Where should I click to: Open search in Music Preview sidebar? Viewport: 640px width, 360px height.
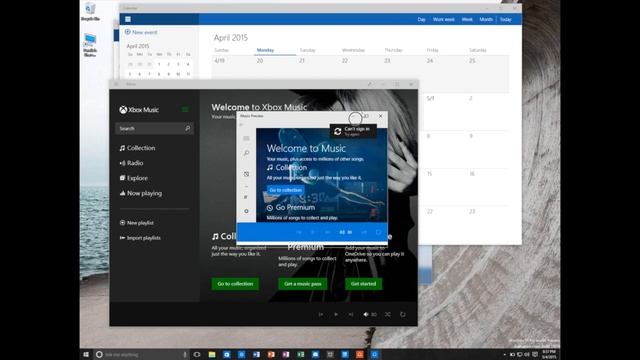pyautogui.click(x=246, y=153)
